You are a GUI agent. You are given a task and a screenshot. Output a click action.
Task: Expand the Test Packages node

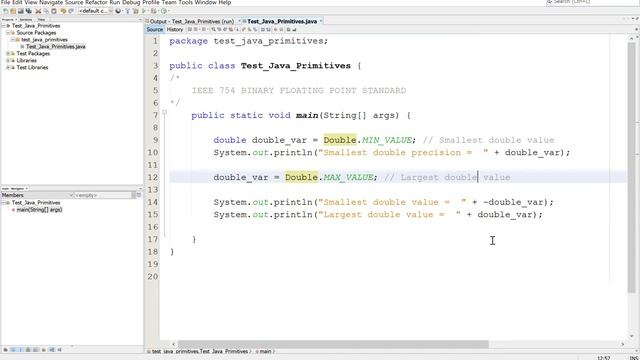click(8, 53)
